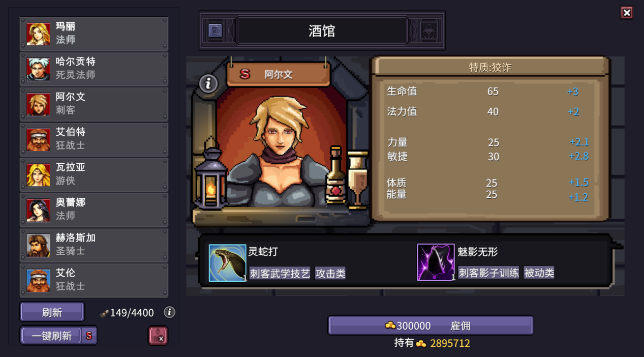Screen dimensions: 644x357
Task: Select 玛丽 法师 from the hero list
Action: pyautogui.click(x=94, y=34)
